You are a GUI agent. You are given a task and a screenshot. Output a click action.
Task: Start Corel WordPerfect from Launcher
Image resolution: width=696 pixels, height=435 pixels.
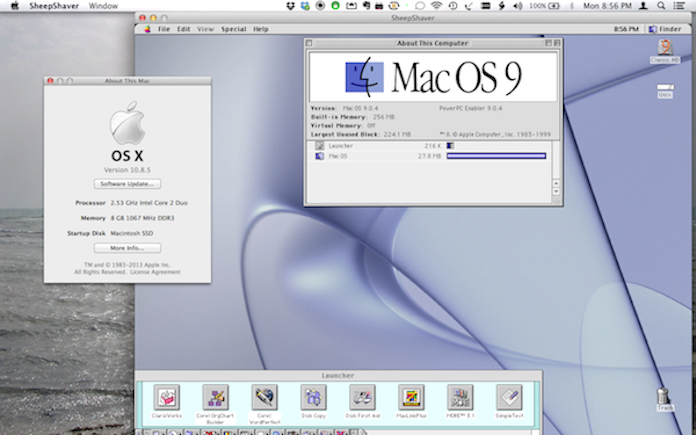coord(264,397)
